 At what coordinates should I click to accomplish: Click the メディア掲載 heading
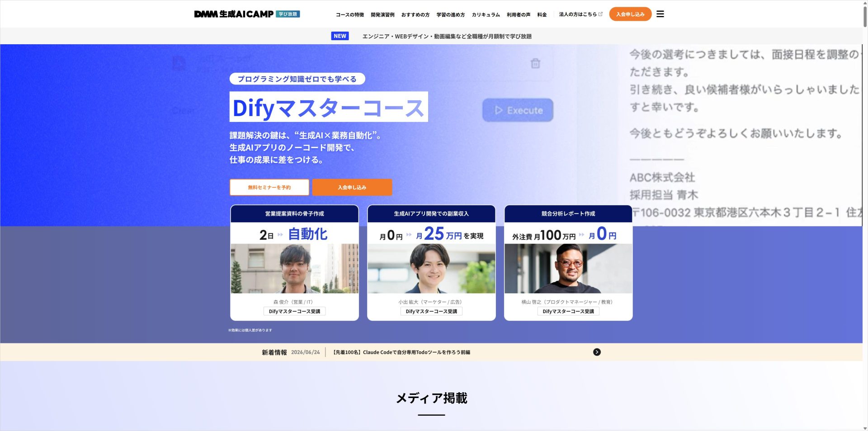point(431,398)
